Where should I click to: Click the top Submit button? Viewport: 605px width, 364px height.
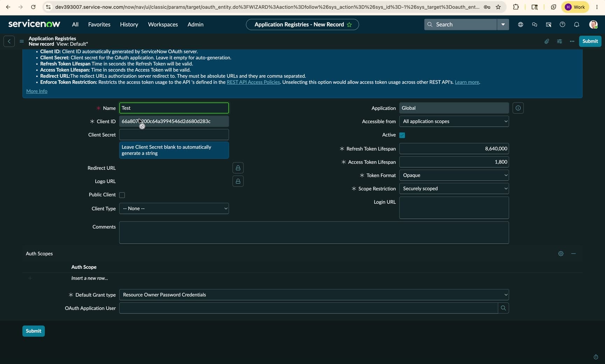click(590, 41)
